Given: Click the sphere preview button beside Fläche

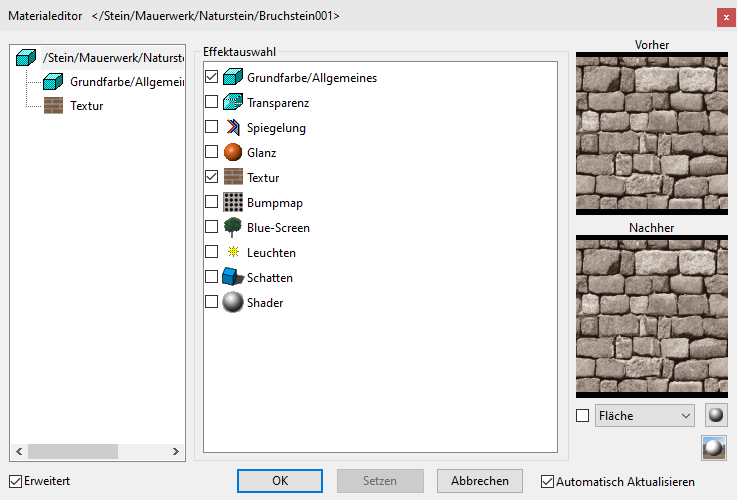Looking at the screenshot, I should pyautogui.click(x=716, y=415).
